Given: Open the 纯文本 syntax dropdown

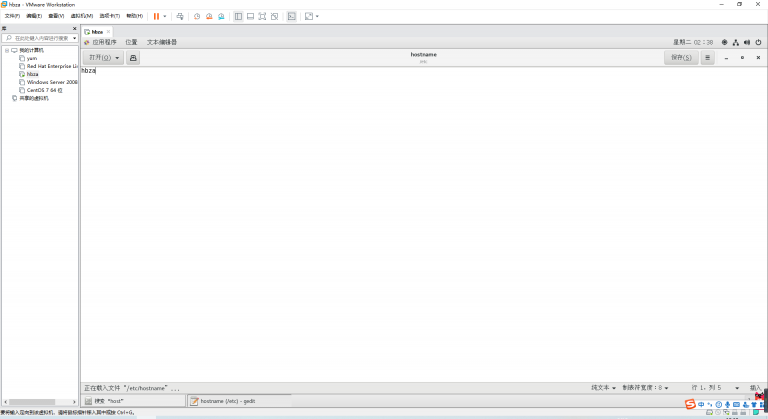Looking at the screenshot, I should pyautogui.click(x=603, y=388).
